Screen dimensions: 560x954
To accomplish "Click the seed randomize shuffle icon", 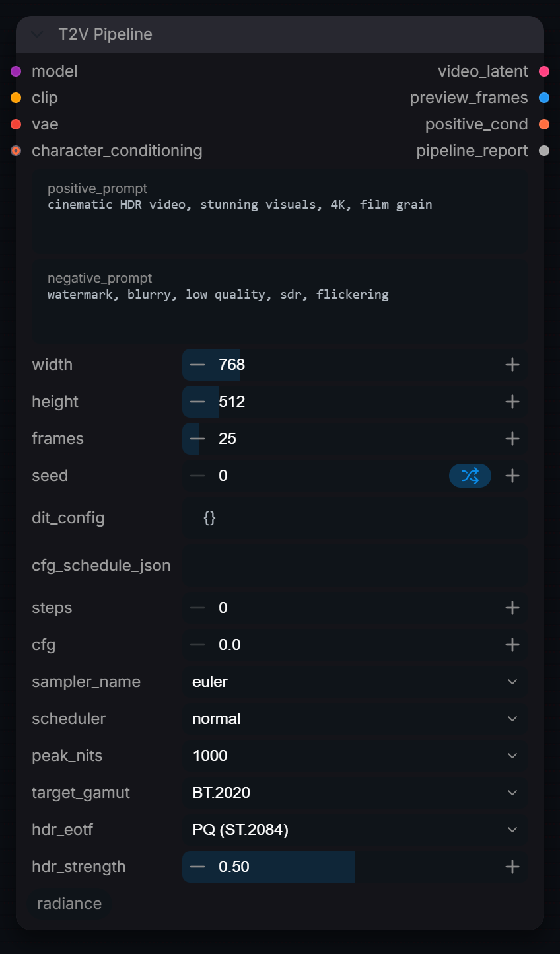I will click(470, 476).
